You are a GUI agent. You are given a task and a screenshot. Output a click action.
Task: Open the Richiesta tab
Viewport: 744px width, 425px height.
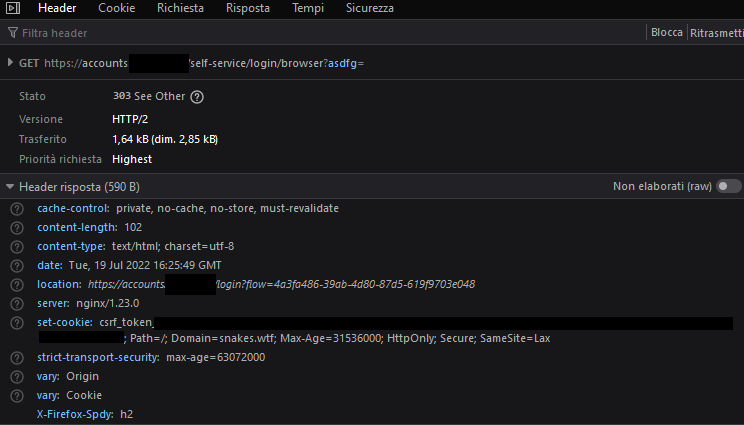(x=180, y=8)
